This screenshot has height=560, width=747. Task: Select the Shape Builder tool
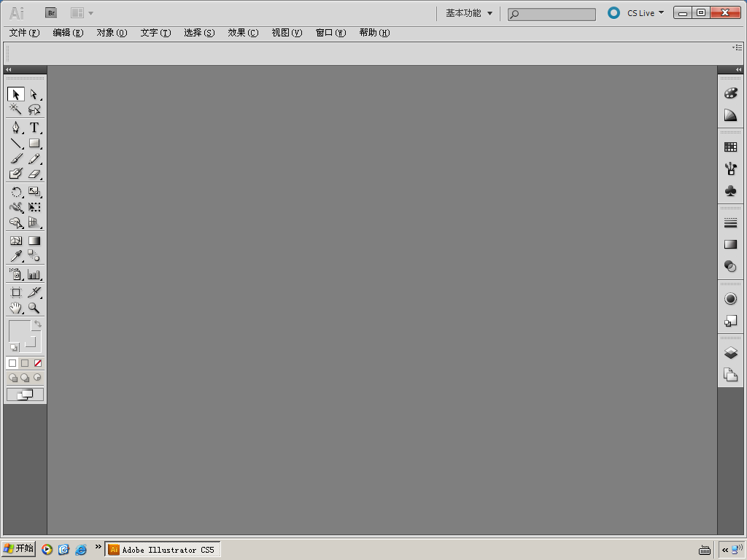(16, 222)
